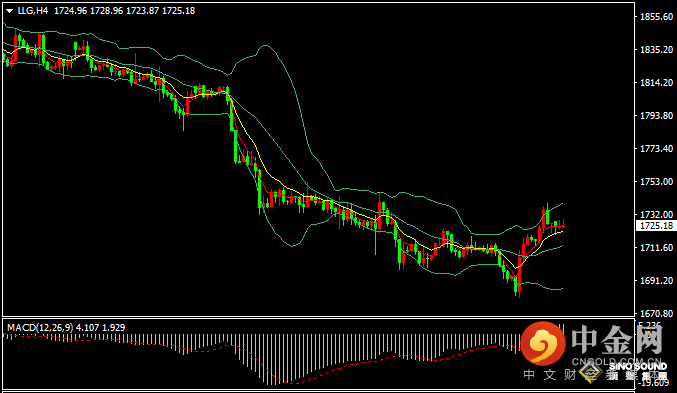Click the OHLC values 1724.96 1728.96 text

click(x=89, y=11)
